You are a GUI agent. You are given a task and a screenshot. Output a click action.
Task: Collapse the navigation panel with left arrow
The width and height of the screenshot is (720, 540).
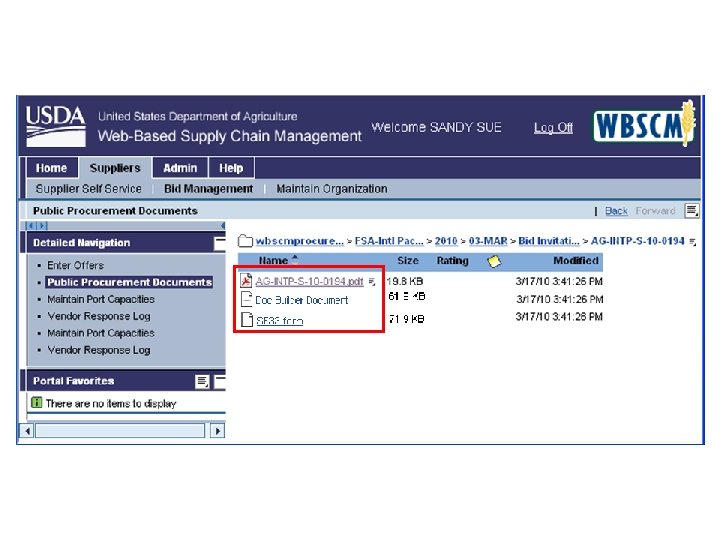coord(223,225)
